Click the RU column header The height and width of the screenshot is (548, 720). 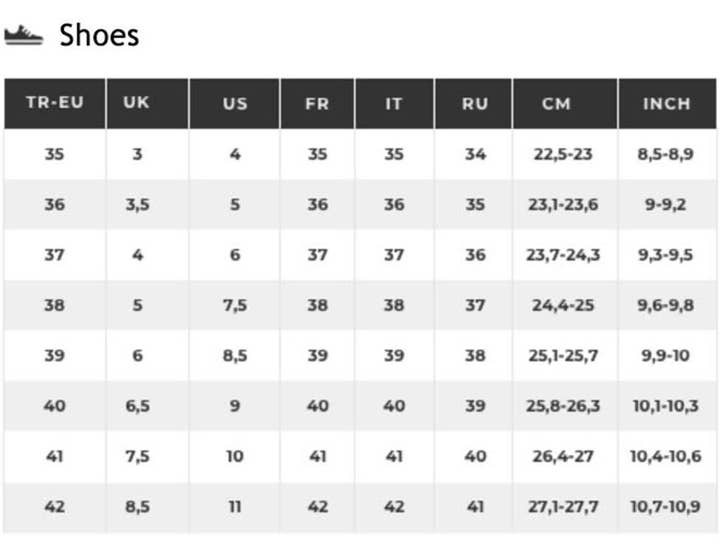[x=474, y=103]
